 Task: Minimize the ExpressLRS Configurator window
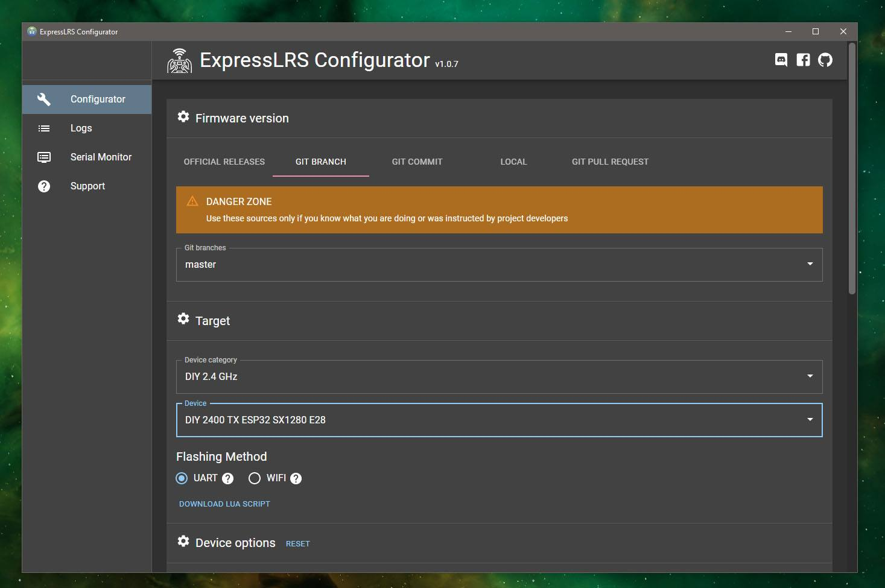tap(788, 31)
